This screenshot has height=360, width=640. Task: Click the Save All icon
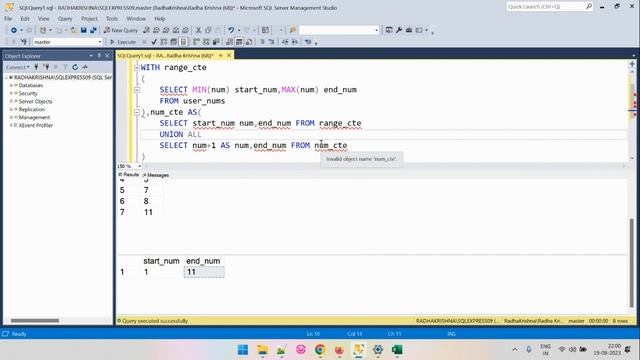(x=93, y=30)
